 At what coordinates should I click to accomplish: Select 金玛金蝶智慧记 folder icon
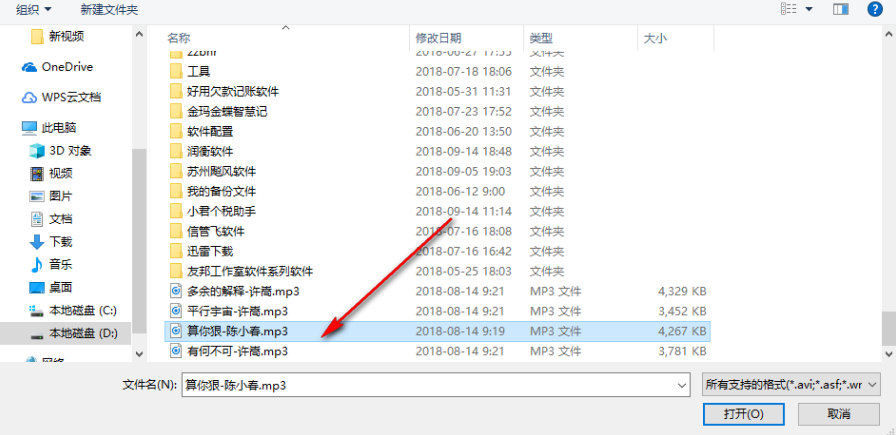point(176,111)
